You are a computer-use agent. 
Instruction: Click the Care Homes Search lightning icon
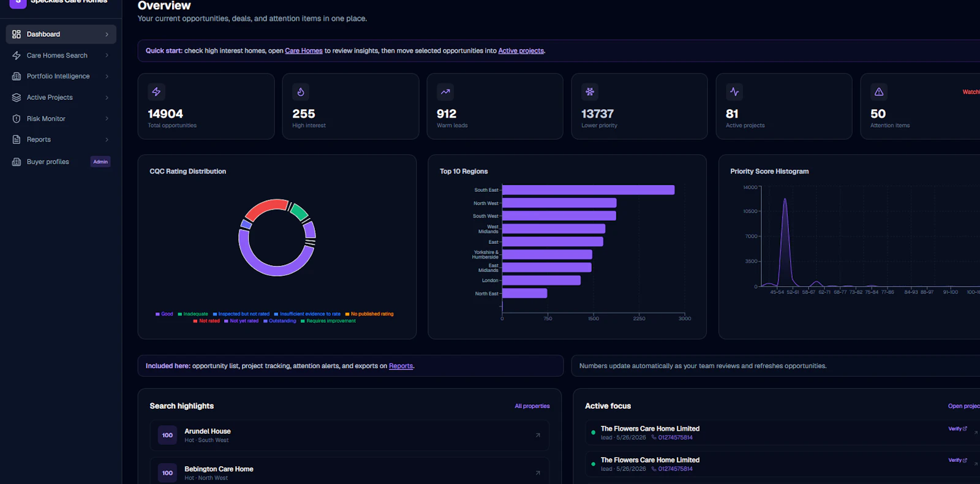point(17,55)
